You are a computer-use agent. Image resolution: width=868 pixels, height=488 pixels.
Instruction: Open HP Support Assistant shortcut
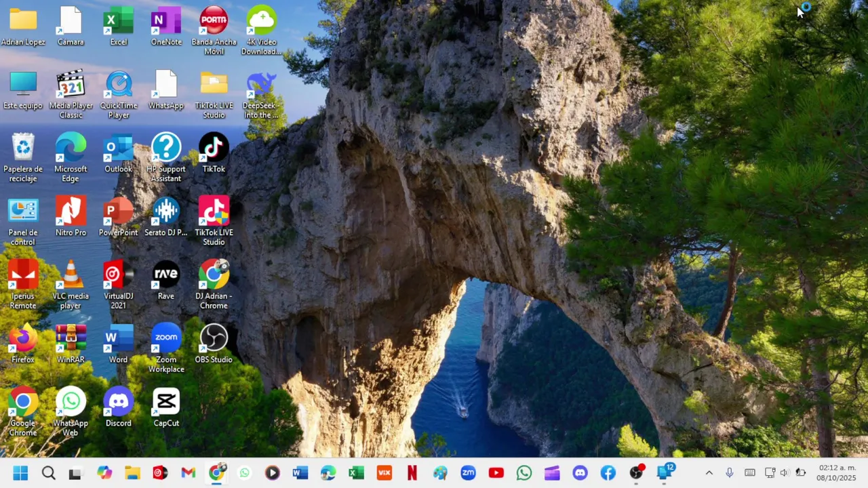click(166, 157)
